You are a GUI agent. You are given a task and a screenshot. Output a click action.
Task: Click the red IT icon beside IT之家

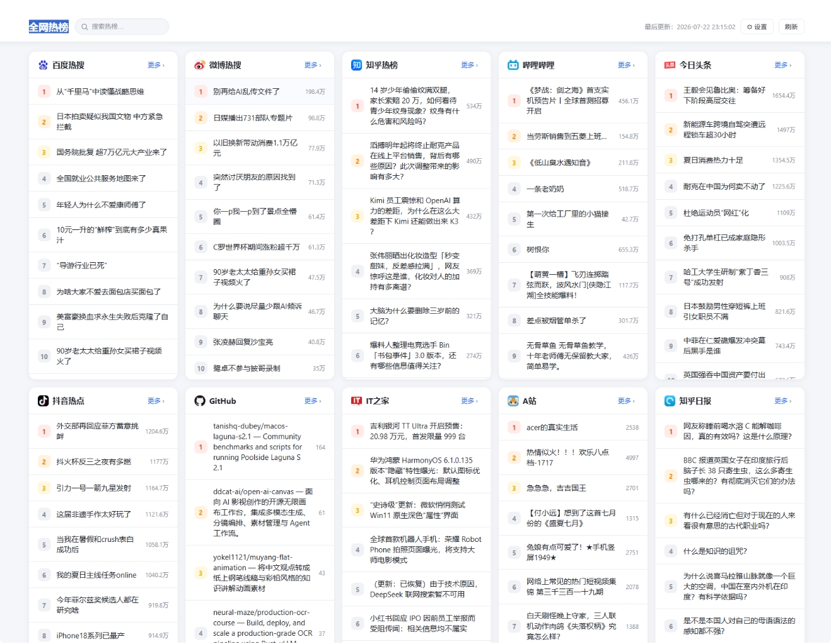click(356, 401)
